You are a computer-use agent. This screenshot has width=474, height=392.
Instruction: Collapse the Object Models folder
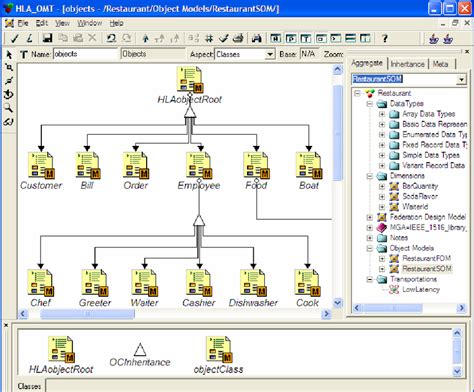(370, 248)
